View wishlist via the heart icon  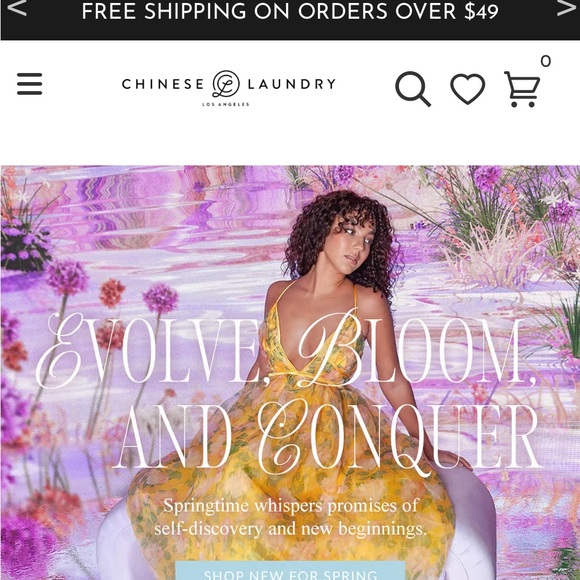point(468,88)
